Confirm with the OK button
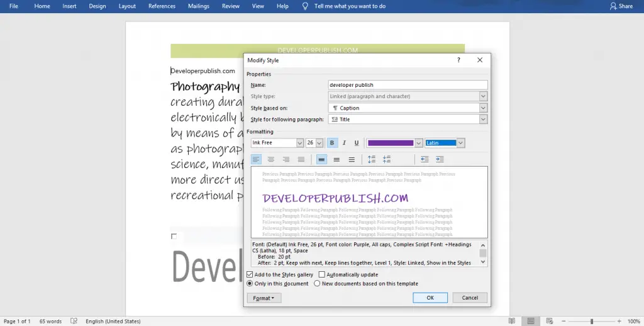This screenshot has height=326, width=644. [x=430, y=298]
